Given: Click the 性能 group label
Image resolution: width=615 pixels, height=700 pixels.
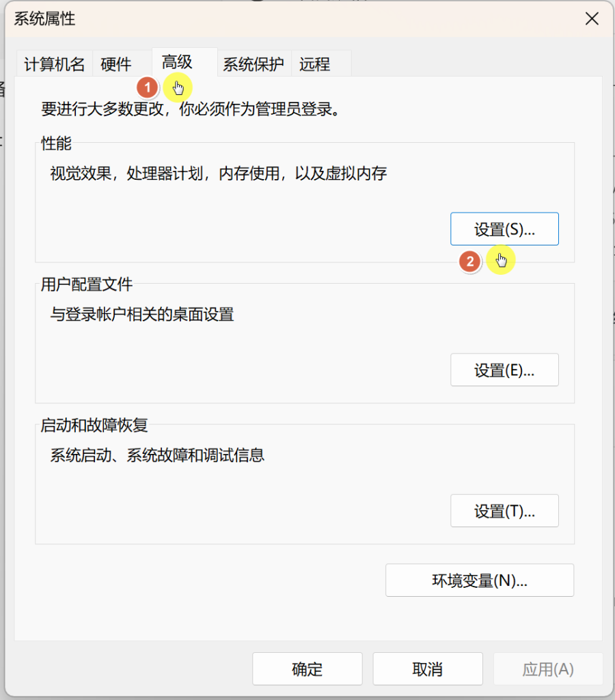Looking at the screenshot, I should [56, 144].
